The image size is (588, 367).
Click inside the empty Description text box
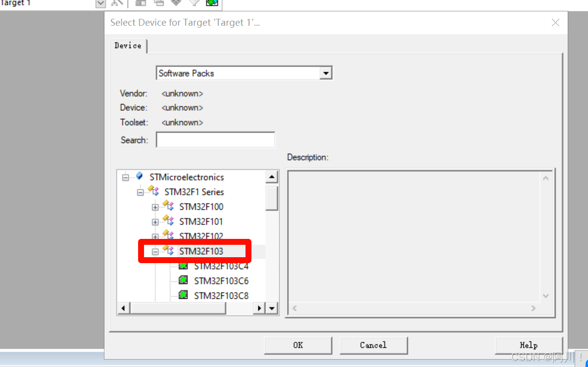[x=414, y=237]
